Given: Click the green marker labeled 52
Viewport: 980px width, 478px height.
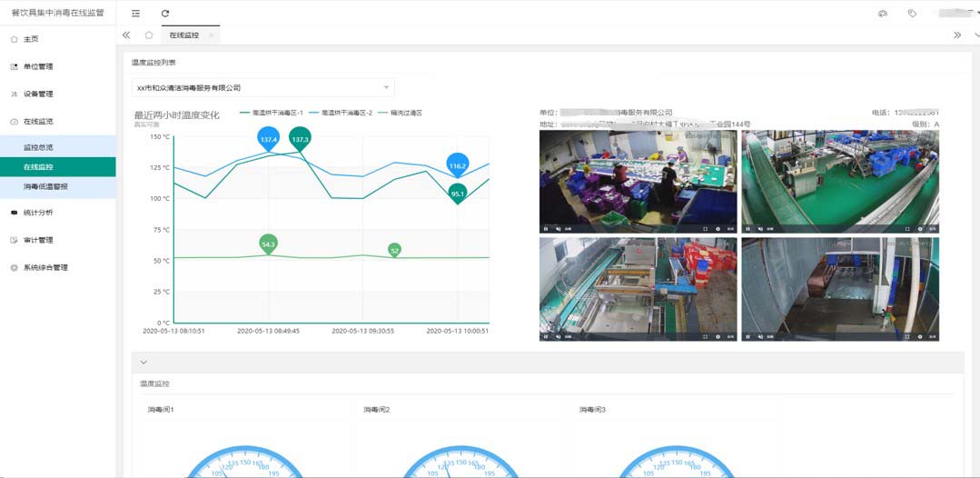Looking at the screenshot, I should tap(394, 250).
